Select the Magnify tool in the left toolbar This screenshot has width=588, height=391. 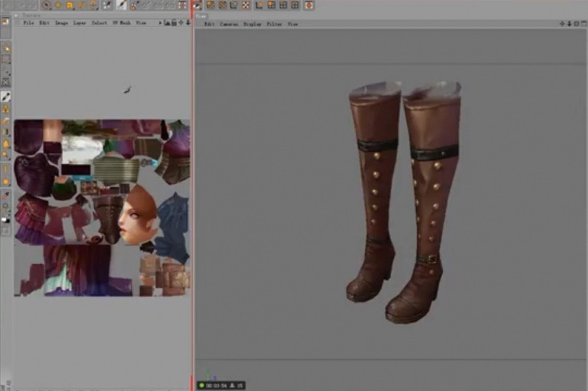(x=6, y=155)
